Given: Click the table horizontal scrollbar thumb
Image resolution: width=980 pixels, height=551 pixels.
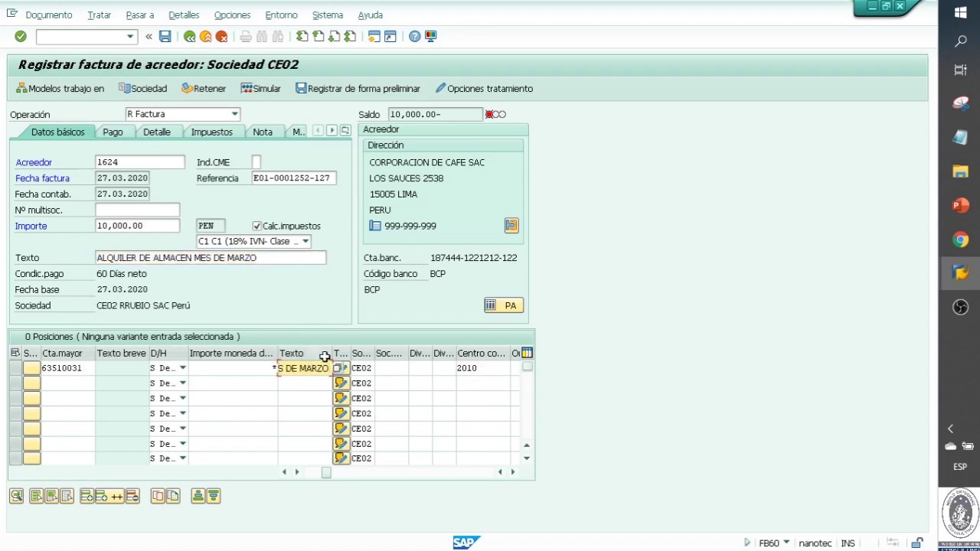Looking at the screenshot, I should pos(325,472).
